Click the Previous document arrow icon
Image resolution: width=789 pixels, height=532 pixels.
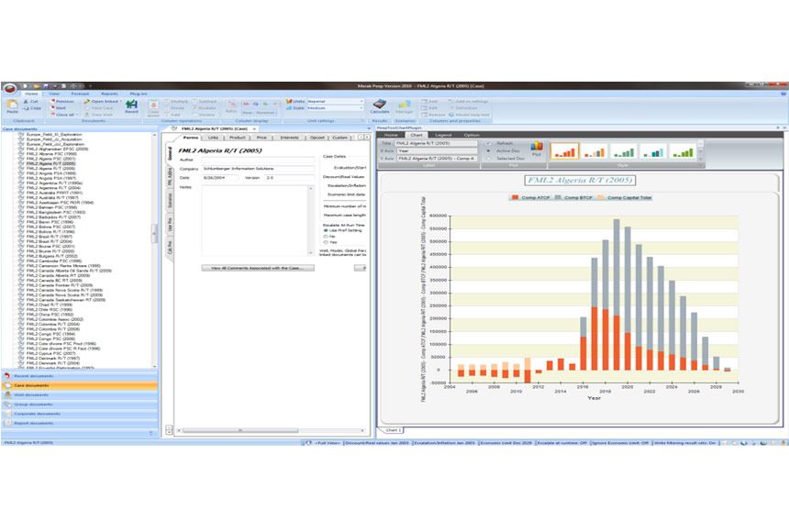(x=64, y=102)
